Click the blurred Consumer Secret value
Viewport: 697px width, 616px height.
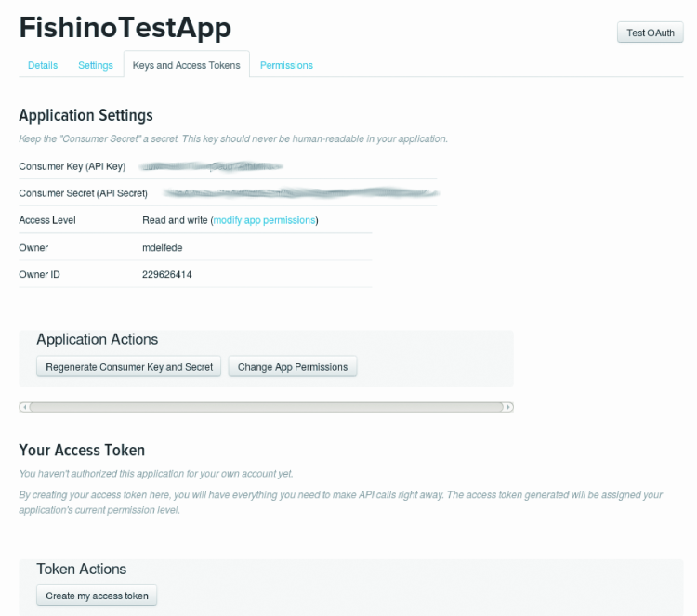301,193
